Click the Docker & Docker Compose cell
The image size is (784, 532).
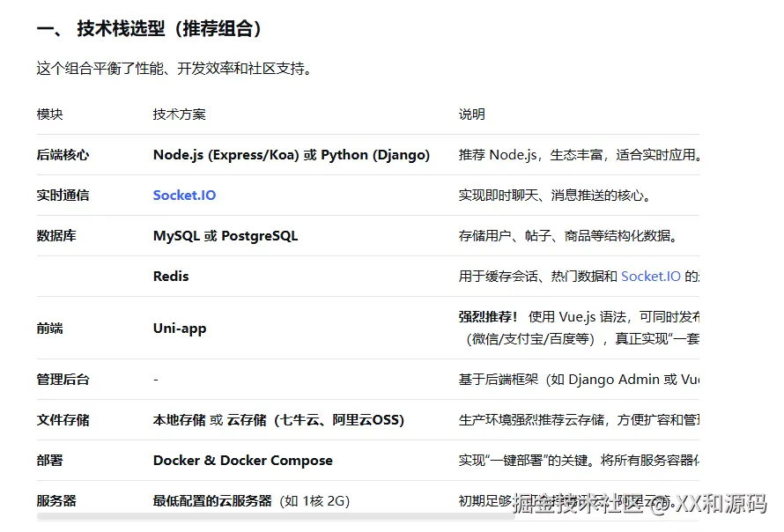click(x=243, y=460)
